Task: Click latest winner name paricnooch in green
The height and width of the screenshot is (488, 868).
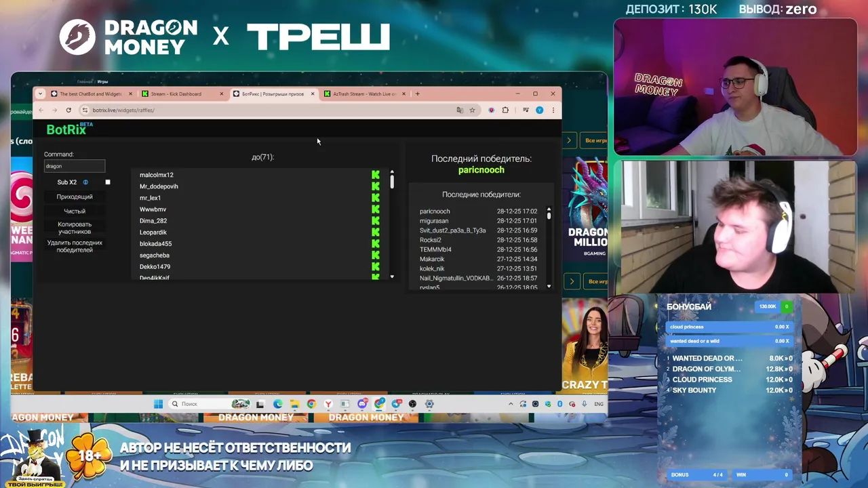Action: coord(481,170)
